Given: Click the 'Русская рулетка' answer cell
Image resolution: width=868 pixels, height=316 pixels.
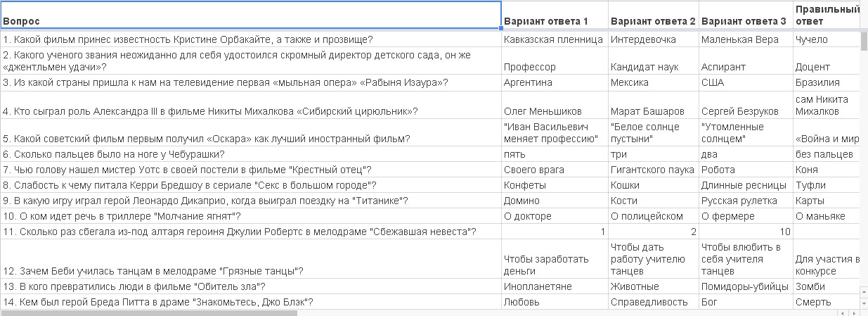Looking at the screenshot, I should (746, 201).
